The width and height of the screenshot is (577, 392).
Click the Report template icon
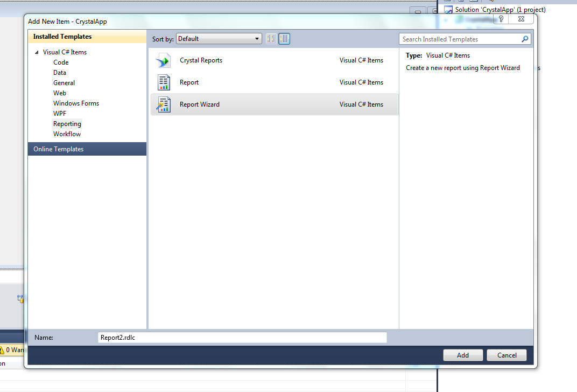pyautogui.click(x=164, y=82)
